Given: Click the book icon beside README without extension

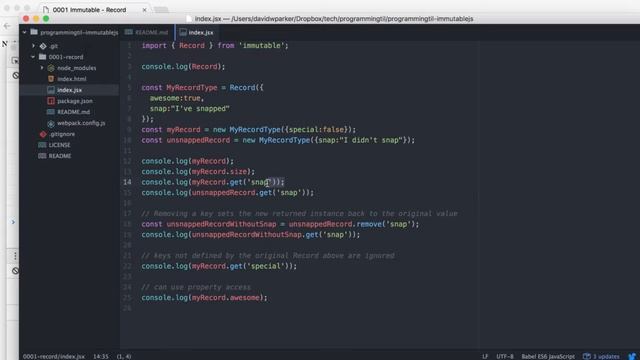Looking at the screenshot, I should [42, 156].
